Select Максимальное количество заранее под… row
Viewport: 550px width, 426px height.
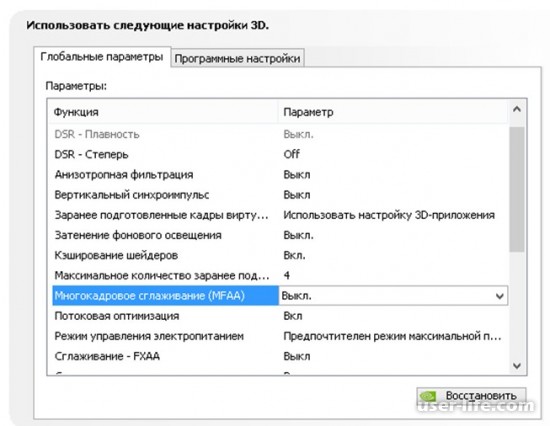(x=280, y=275)
